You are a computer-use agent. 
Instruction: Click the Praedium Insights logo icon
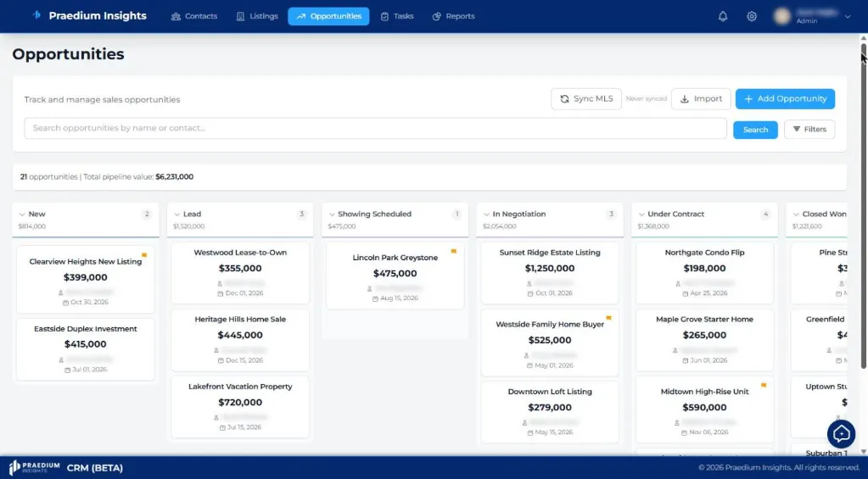36,15
